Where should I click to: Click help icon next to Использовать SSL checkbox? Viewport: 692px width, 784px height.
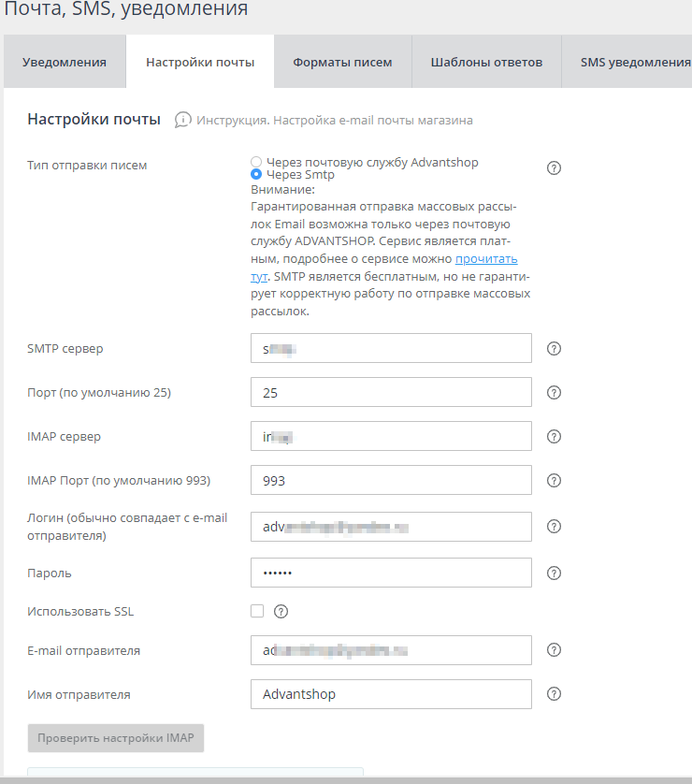tap(281, 612)
